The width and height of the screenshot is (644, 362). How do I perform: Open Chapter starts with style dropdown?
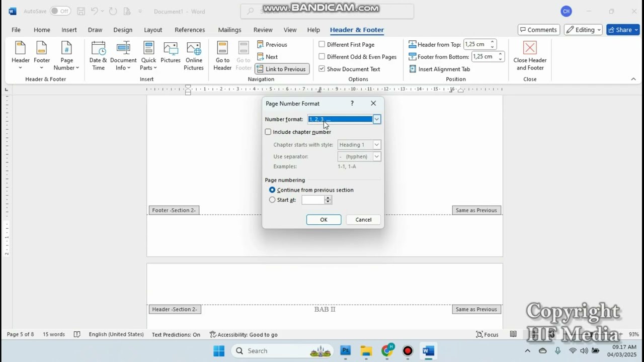376,145
